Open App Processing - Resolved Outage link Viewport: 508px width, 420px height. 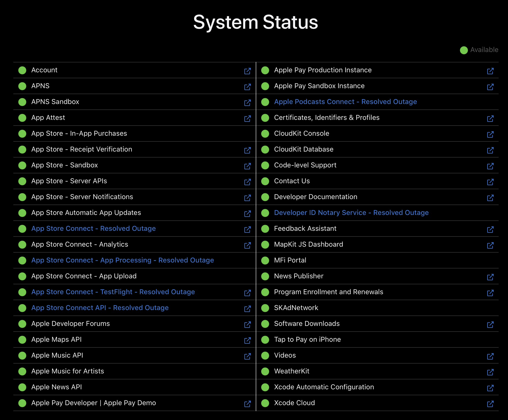click(x=123, y=260)
